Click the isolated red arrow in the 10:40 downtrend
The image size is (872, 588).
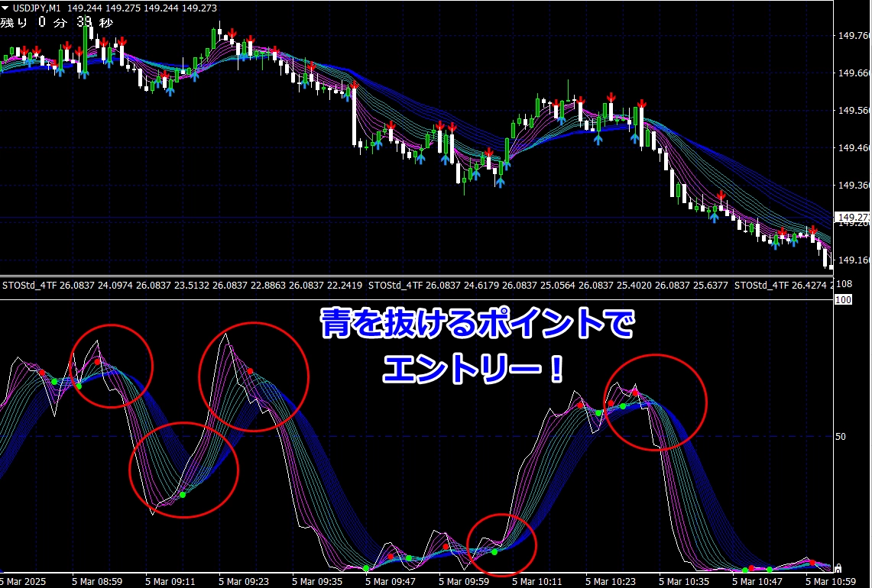click(721, 195)
